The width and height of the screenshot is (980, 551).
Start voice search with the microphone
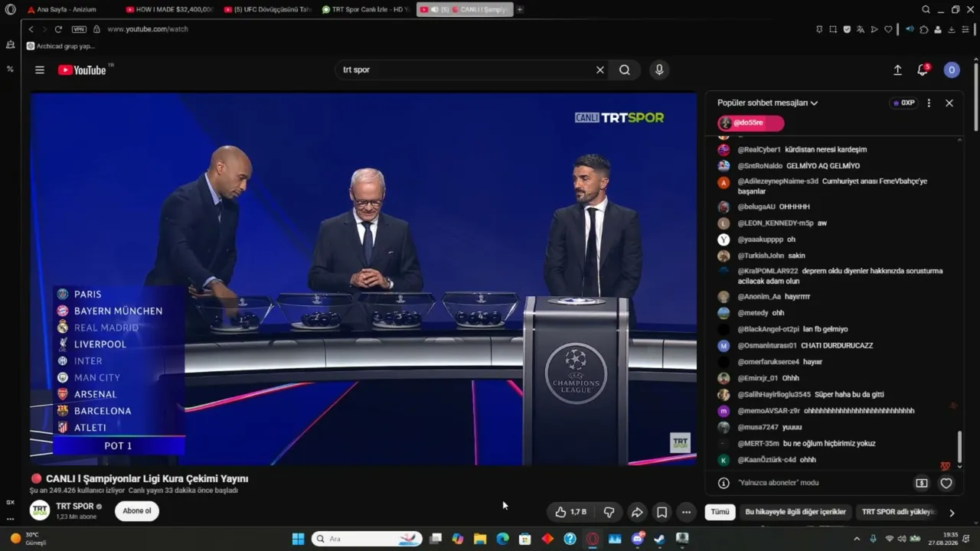[658, 70]
